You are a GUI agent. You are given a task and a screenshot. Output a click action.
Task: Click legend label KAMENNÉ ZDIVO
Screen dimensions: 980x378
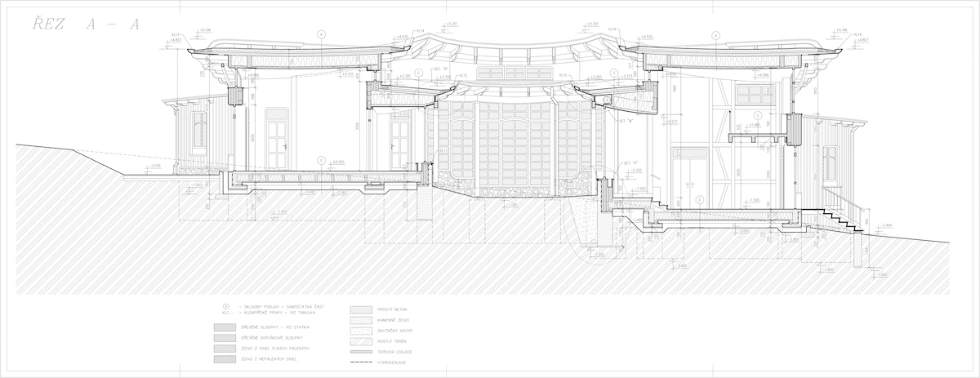tap(394, 320)
